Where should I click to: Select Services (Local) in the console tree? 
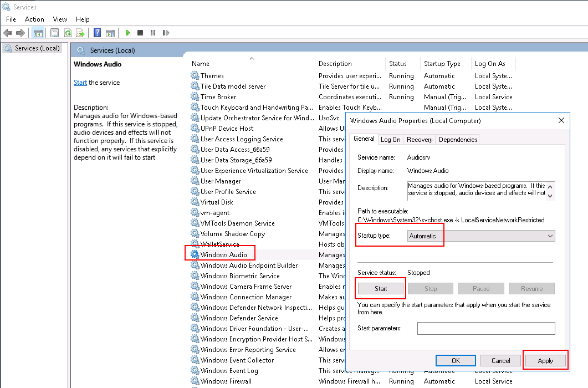tap(37, 48)
